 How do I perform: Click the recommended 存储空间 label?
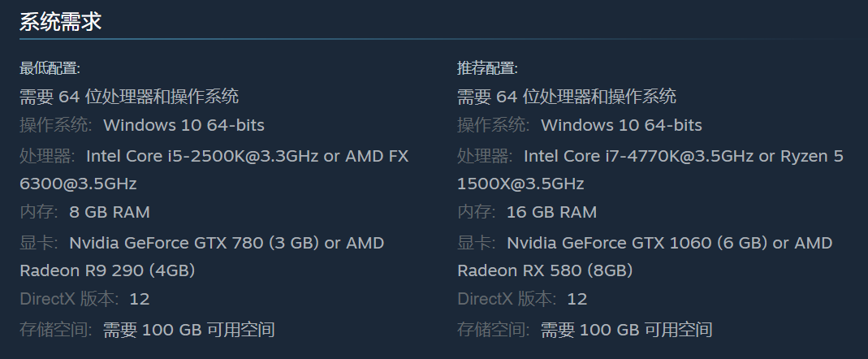(x=494, y=331)
